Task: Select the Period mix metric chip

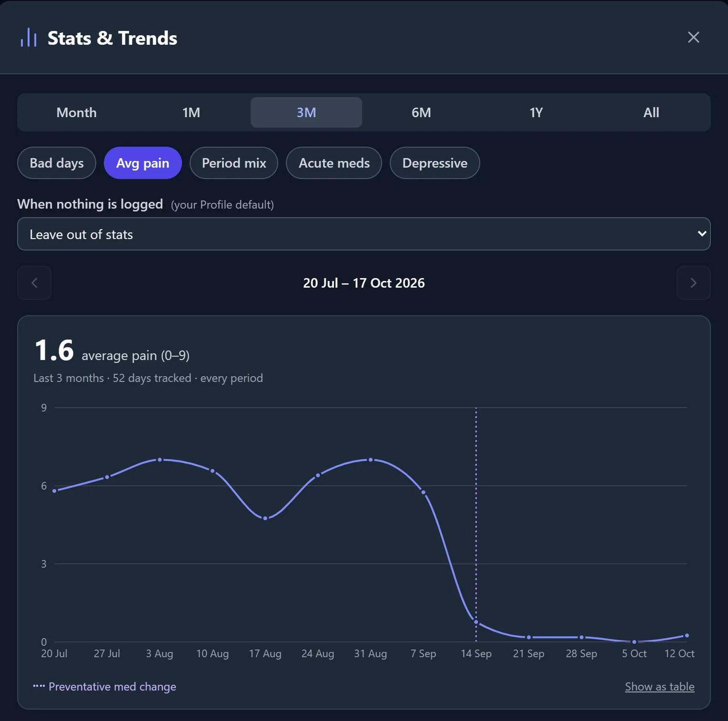Action: [x=234, y=163]
